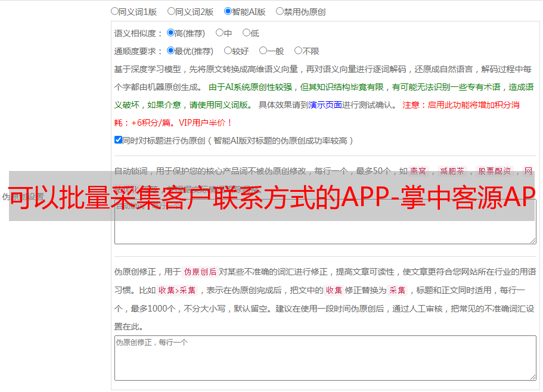
Task: Click the 收集>采集 example tag
Action: click(x=177, y=291)
